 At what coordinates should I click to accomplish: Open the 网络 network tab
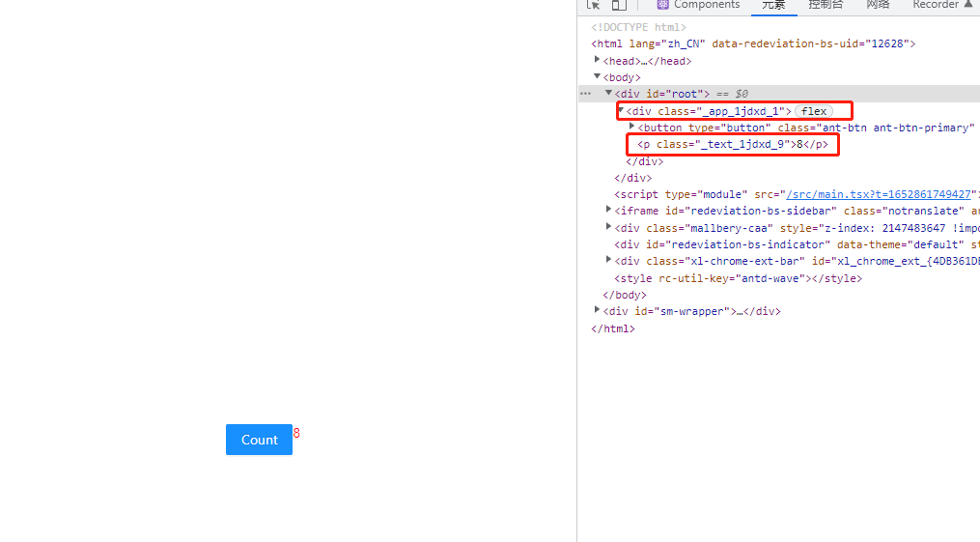pos(878,5)
